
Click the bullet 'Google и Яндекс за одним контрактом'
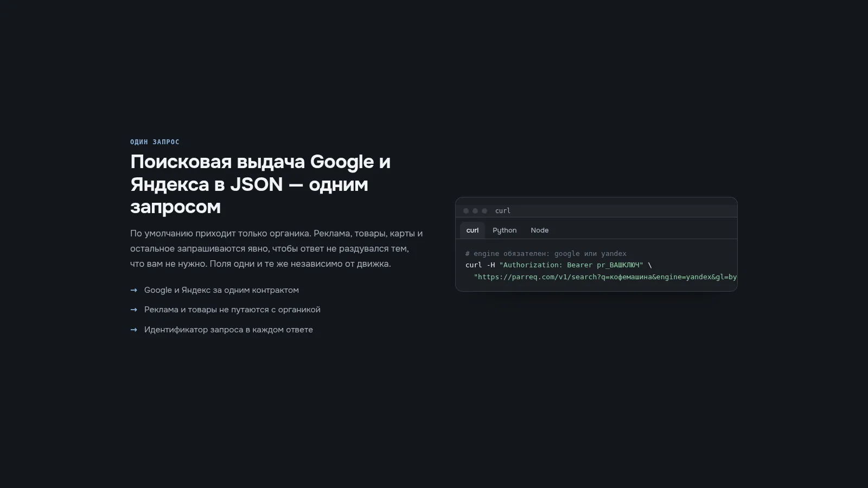[x=221, y=290]
